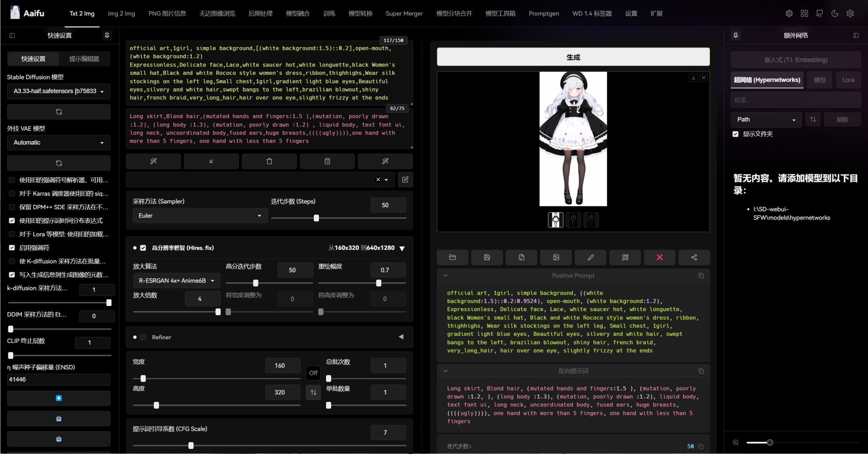Click the 嵌入式 (T.I. Embedding) button

click(x=796, y=60)
